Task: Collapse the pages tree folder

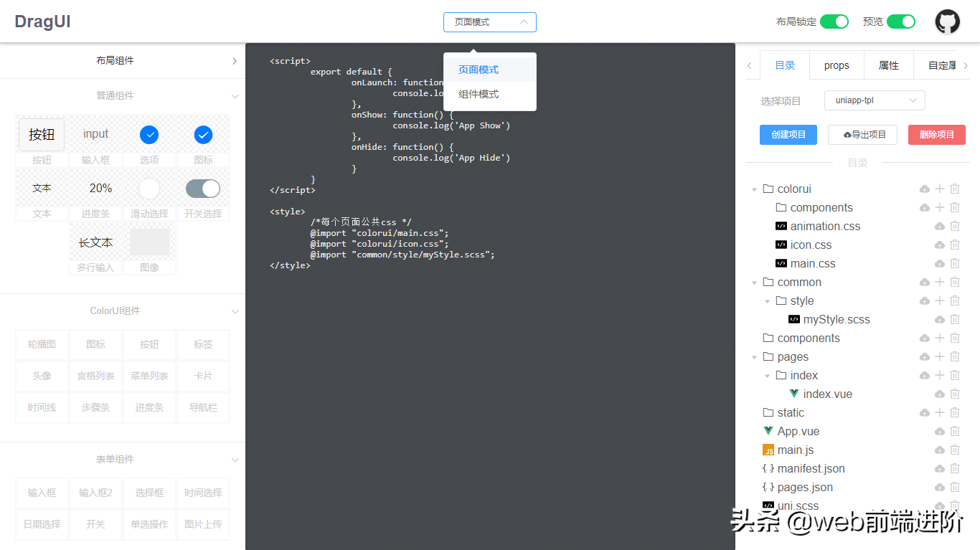Action: tap(754, 357)
